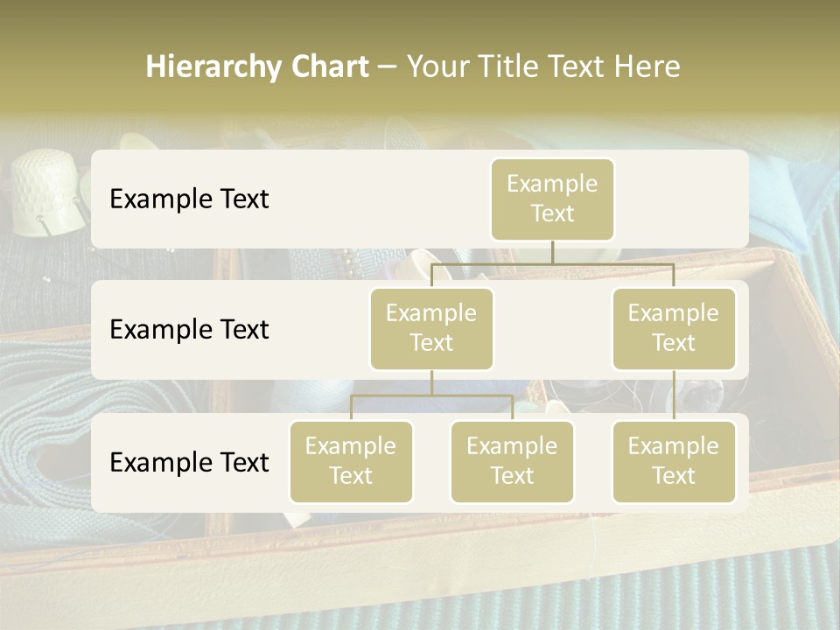Select the top-level hierarchy box

click(x=552, y=199)
